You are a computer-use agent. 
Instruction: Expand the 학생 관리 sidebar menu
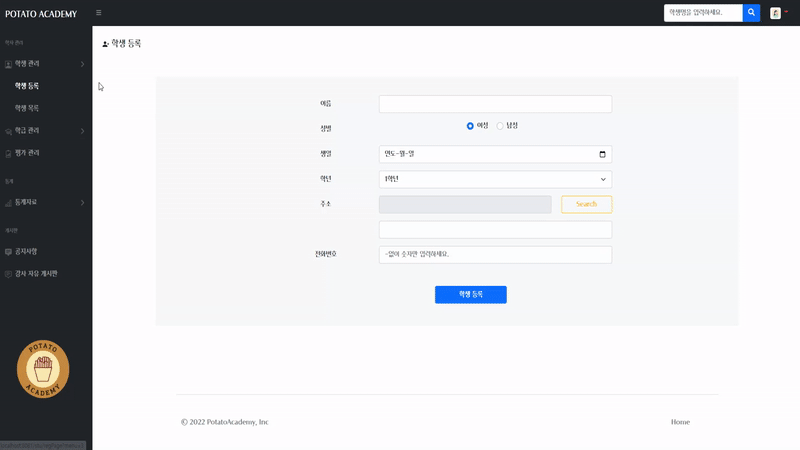(x=46, y=64)
